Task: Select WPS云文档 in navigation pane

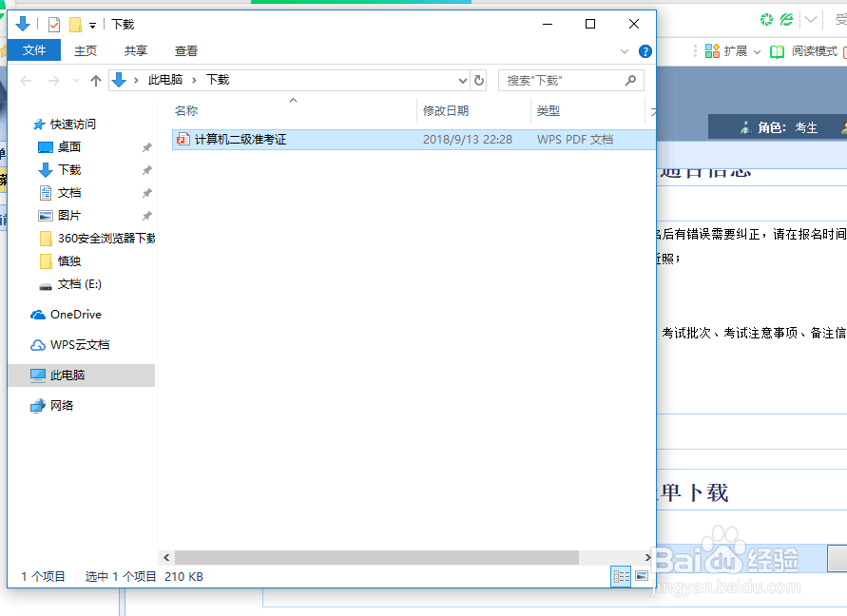Action: 80,345
